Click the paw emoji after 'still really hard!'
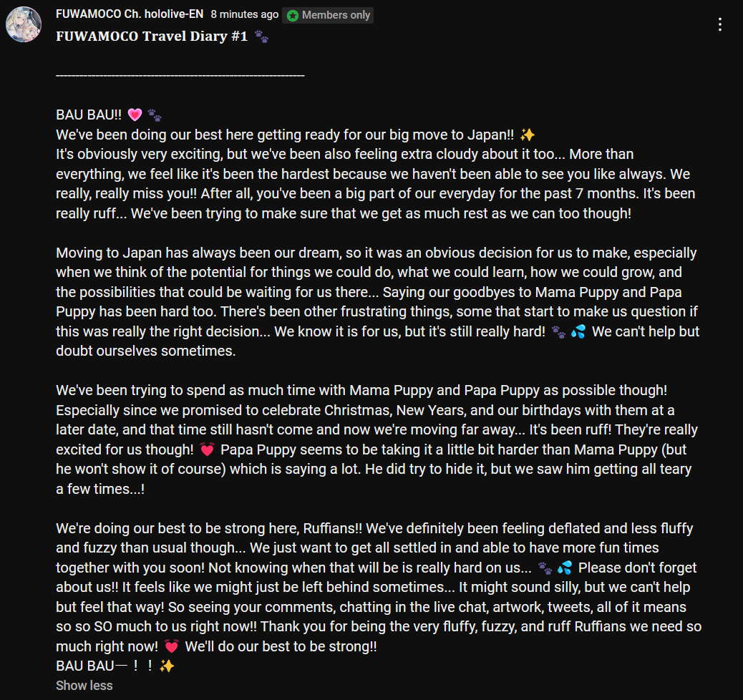The image size is (743, 700). (x=558, y=332)
